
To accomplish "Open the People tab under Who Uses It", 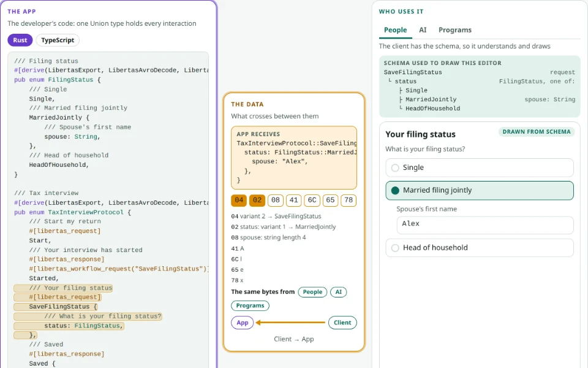I will pos(395,30).
